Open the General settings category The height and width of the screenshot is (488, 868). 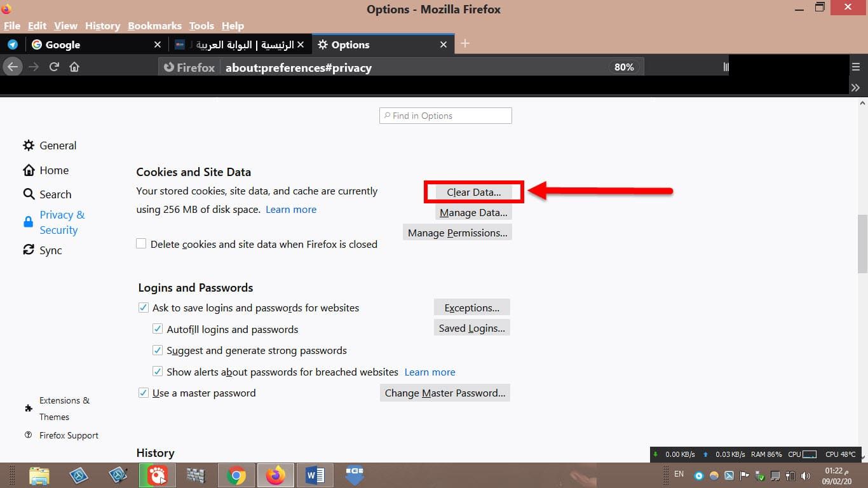[x=50, y=146]
